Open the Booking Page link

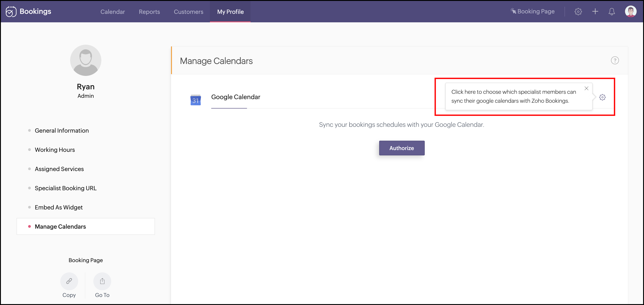tap(533, 12)
